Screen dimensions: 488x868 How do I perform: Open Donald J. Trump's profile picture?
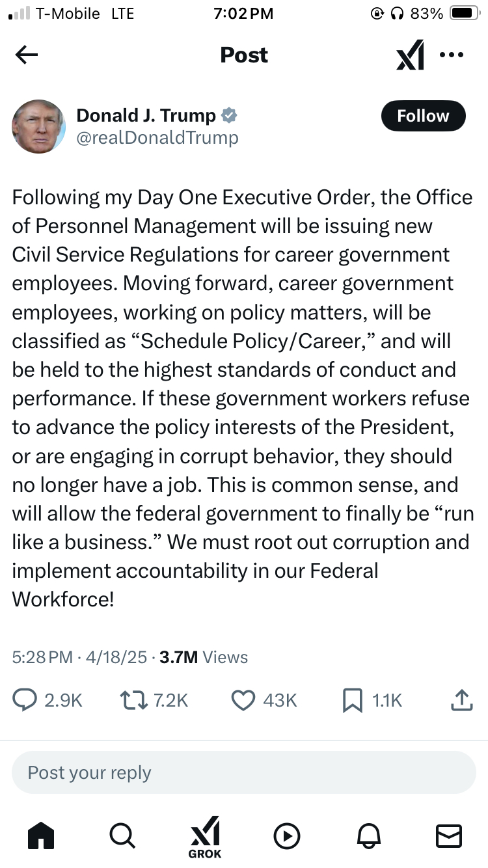[39, 126]
